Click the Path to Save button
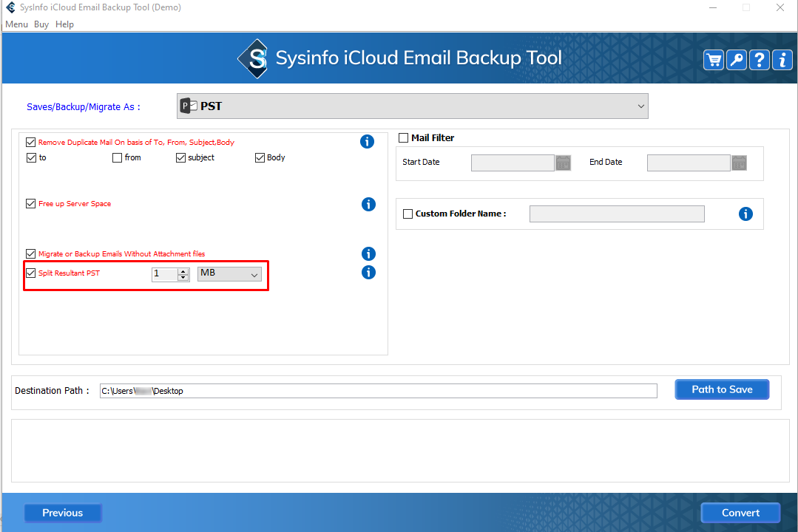 (722, 389)
